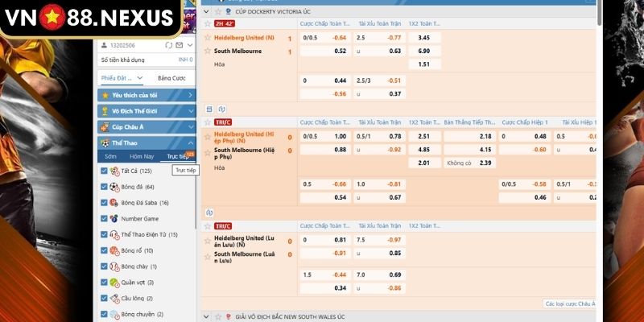
Task: Open the mail envelope icon in account bar
Action: (x=179, y=45)
